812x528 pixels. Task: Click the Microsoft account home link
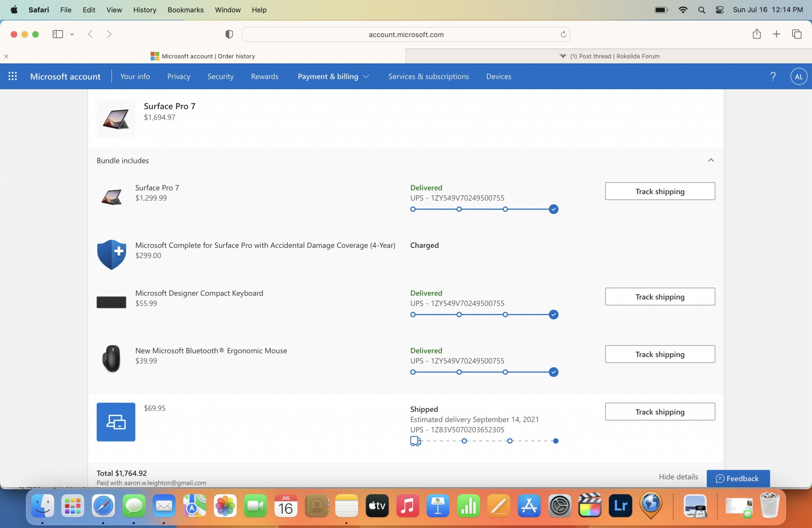(x=65, y=77)
